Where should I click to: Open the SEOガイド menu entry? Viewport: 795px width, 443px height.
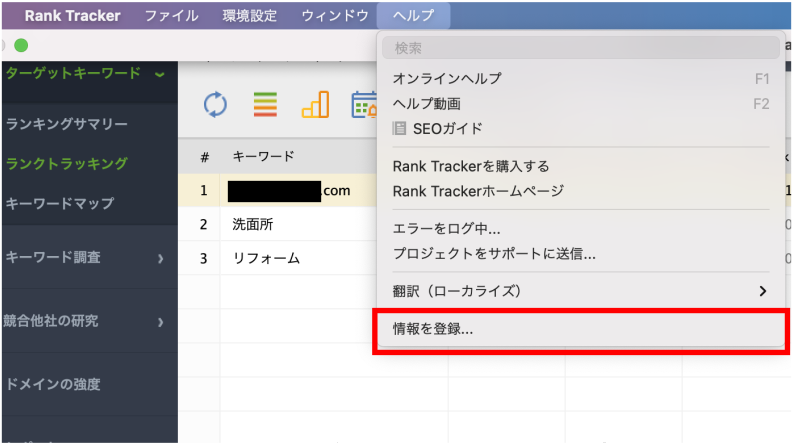coord(581,128)
